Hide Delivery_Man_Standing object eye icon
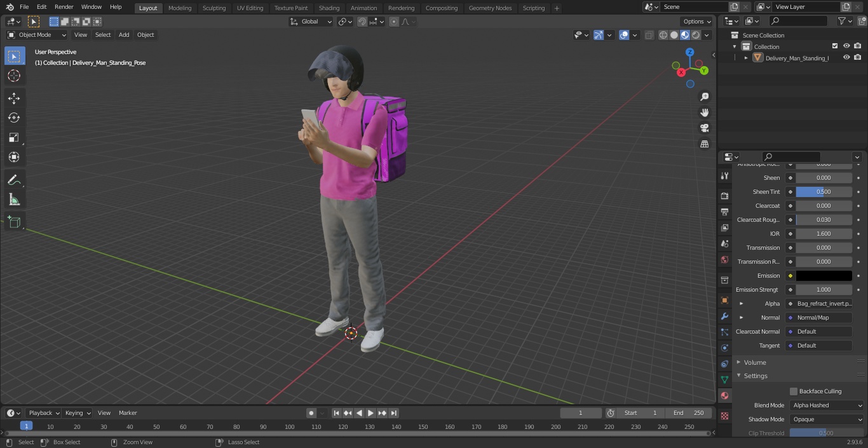The image size is (868, 448). 846,58
